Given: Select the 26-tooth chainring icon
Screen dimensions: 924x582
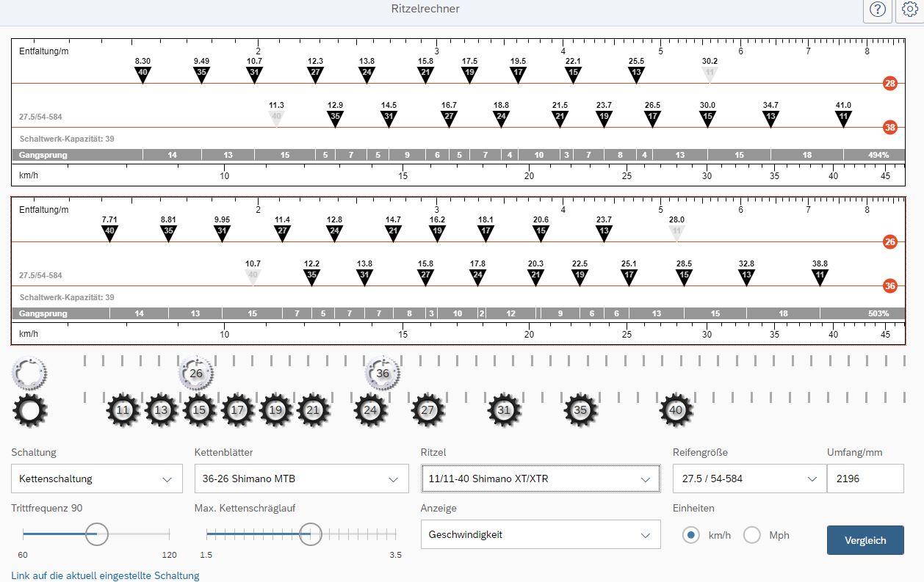Looking at the screenshot, I should 196,373.
